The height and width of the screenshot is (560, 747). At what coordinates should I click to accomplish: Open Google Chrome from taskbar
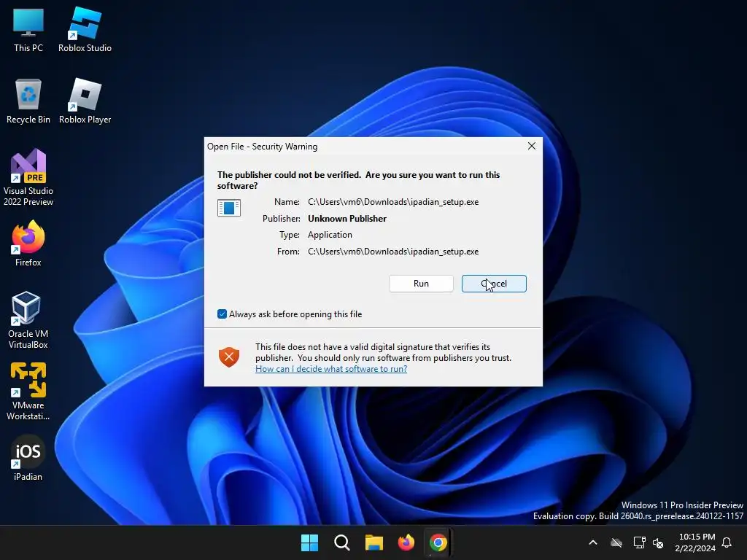[438, 542]
